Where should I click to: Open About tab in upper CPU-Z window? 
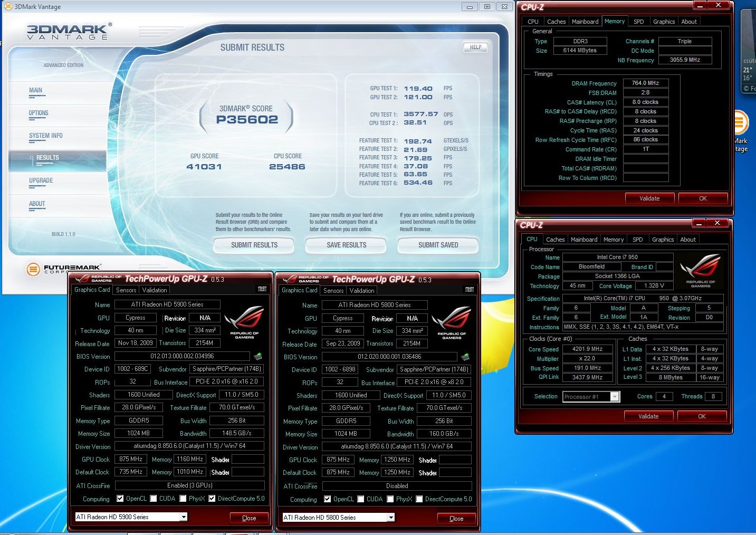[x=689, y=22]
